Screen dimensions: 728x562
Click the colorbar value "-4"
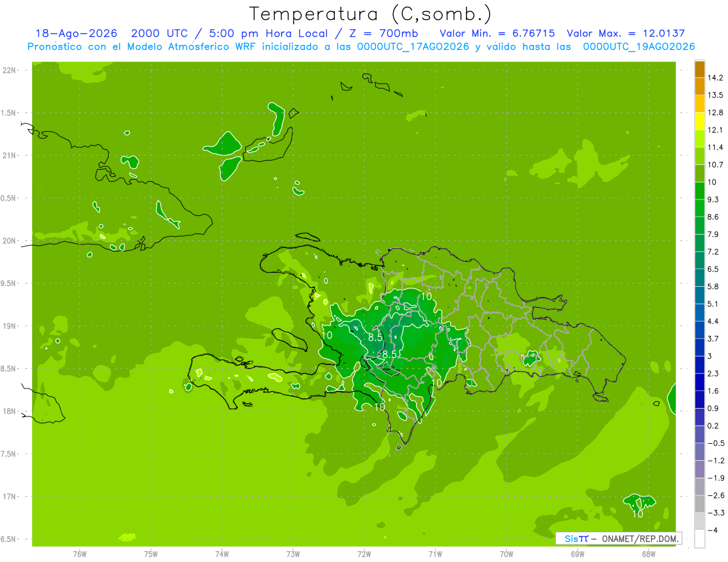pos(713,530)
